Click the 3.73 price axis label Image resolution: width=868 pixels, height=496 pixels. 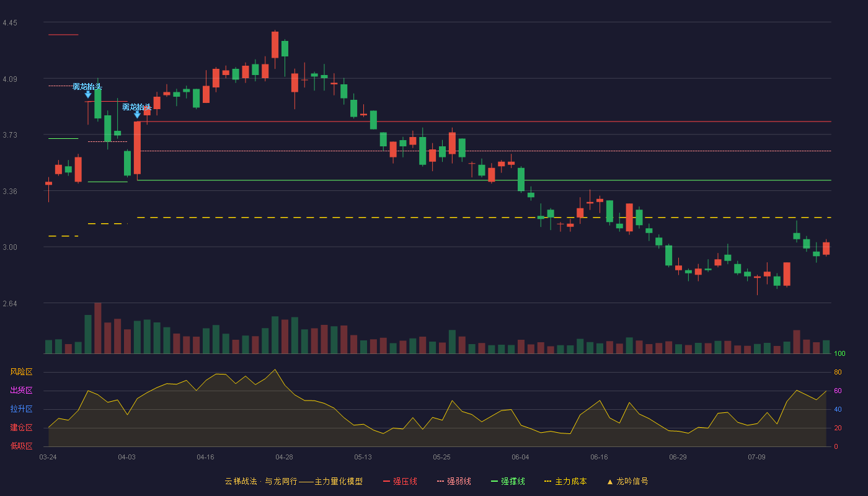[10, 135]
